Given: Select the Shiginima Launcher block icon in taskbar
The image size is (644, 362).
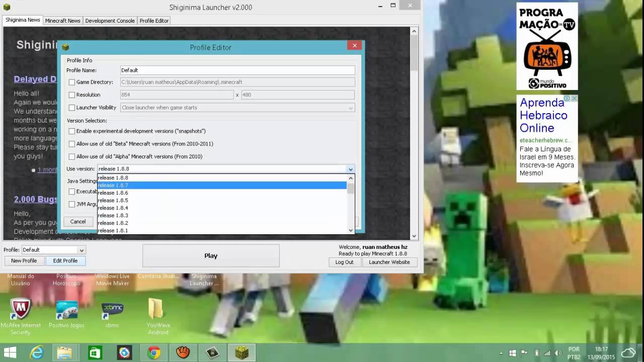Looking at the screenshot, I should (242, 353).
